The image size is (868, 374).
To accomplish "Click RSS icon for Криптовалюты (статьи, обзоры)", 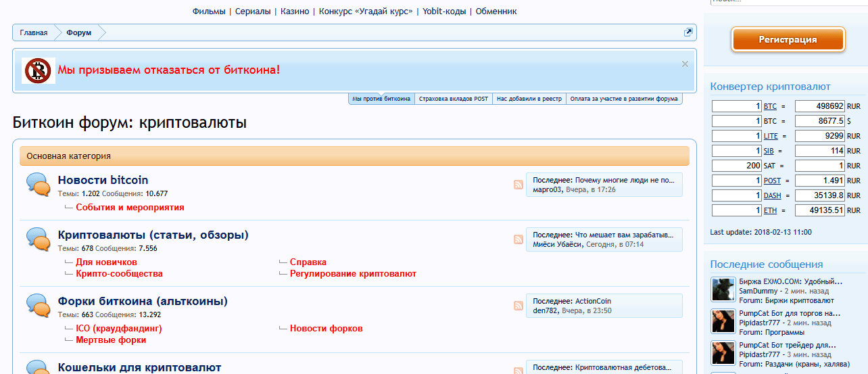I will tap(518, 239).
